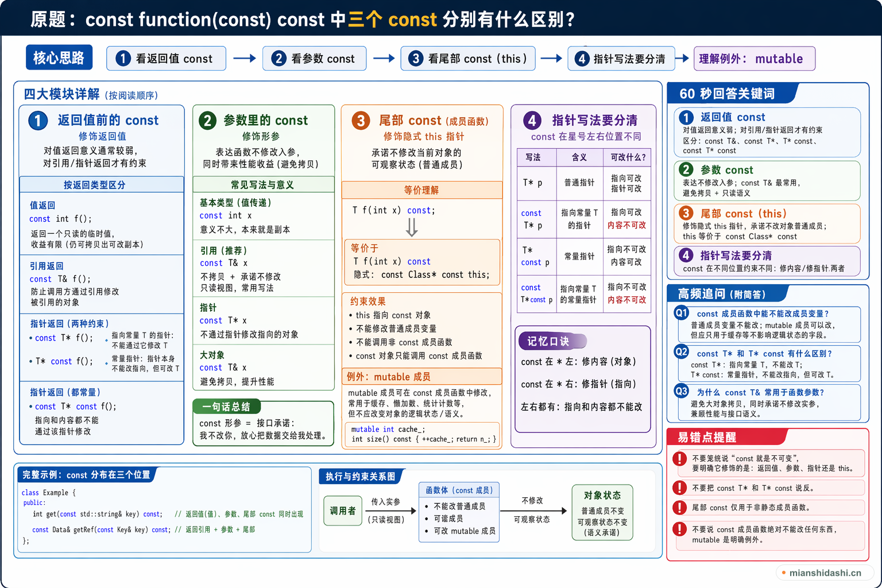This screenshot has width=882, height=588.
Task: Select the 理解例外: mutable box
Action: click(x=755, y=59)
